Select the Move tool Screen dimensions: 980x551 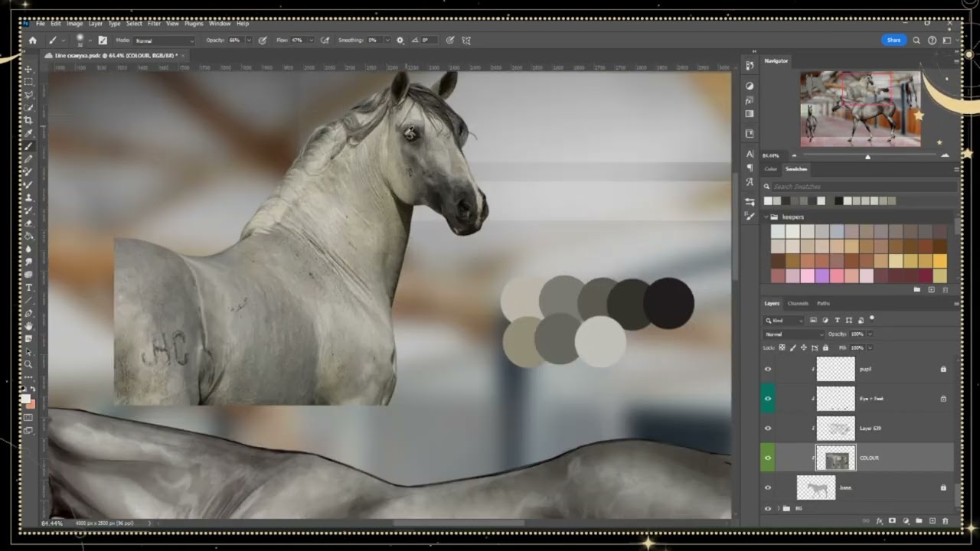[x=29, y=69]
